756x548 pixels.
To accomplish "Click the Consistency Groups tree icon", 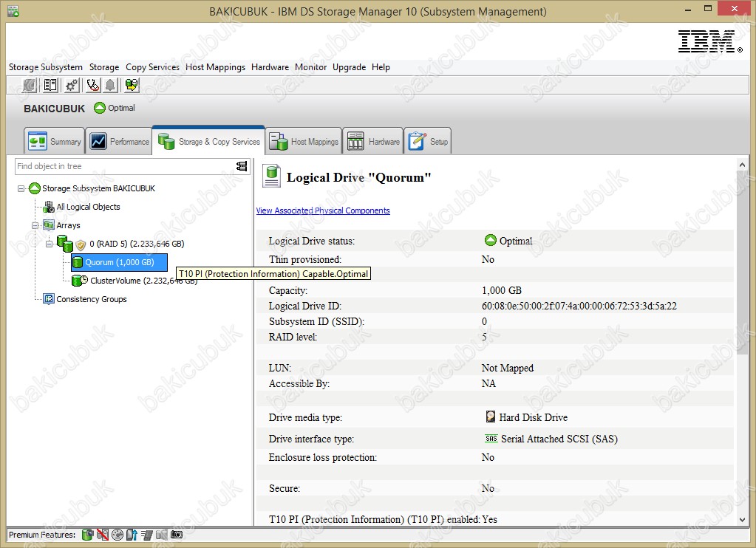I will tap(49, 299).
